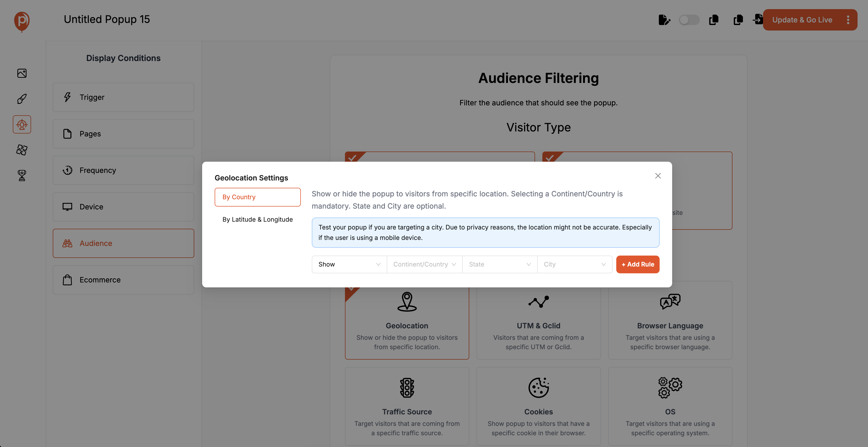Open the Show/Hide dropdown
The height and width of the screenshot is (447, 868).
point(349,264)
